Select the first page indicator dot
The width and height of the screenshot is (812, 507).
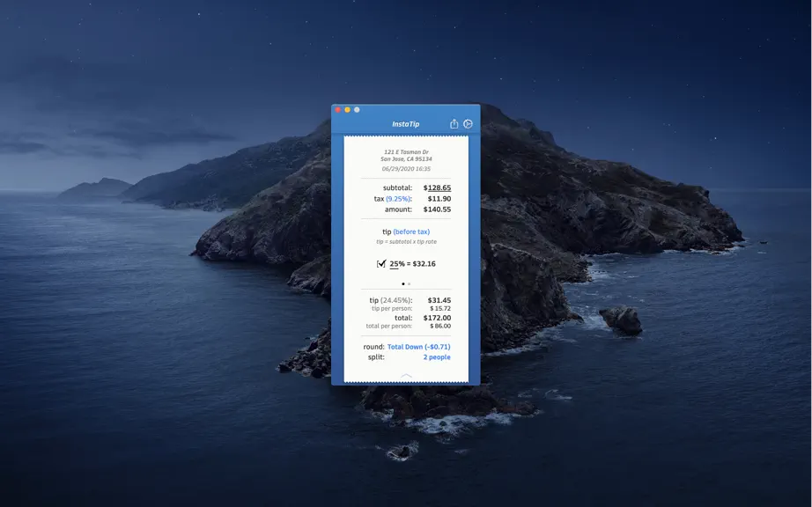(x=403, y=283)
